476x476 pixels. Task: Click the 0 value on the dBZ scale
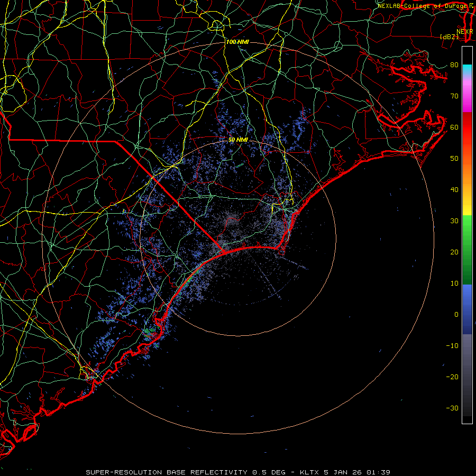click(456, 315)
